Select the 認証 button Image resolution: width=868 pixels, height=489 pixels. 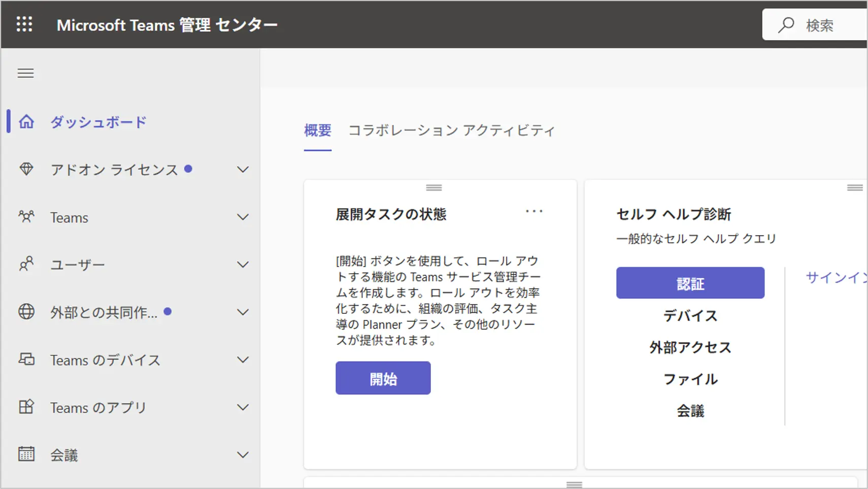[x=690, y=283]
